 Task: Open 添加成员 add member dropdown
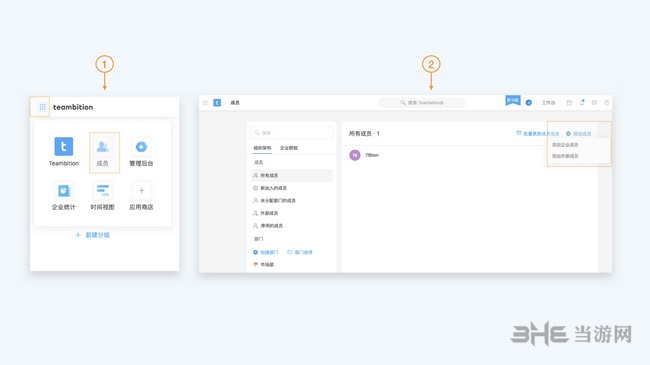click(579, 134)
